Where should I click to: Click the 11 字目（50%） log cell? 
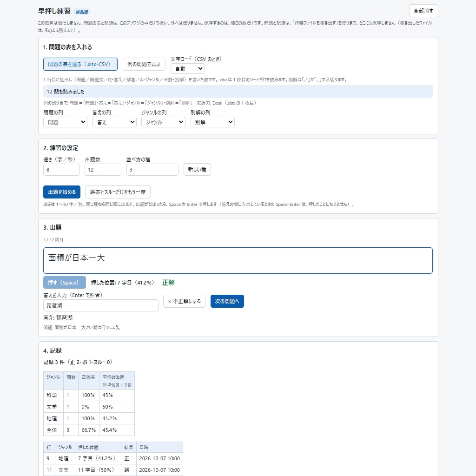pos(98,470)
